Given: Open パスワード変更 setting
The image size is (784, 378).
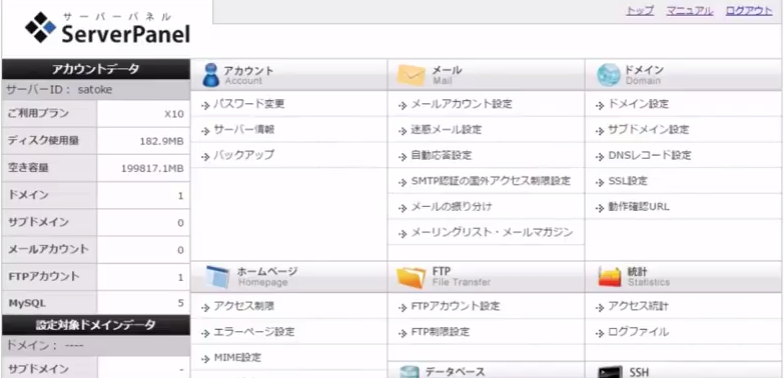Looking at the screenshot, I should point(249,104).
